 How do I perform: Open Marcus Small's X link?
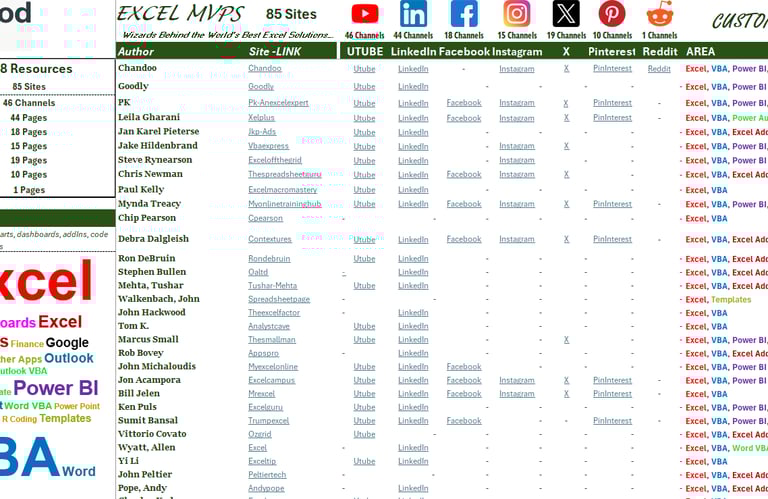pos(566,339)
